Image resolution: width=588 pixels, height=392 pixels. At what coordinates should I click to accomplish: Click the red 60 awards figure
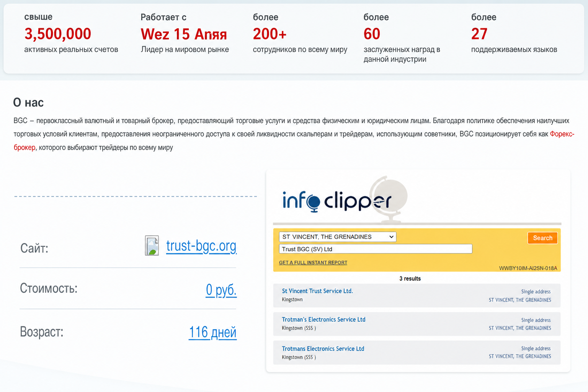(372, 34)
